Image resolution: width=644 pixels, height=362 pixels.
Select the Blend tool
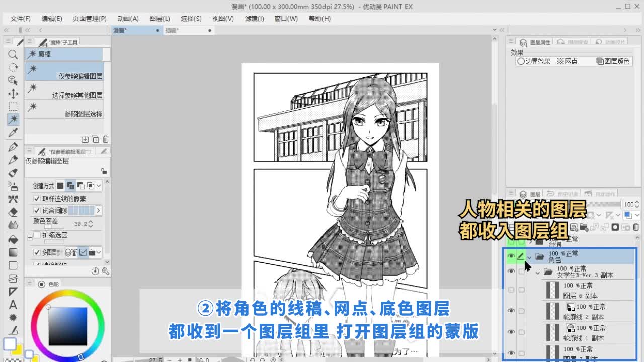[x=13, y=225]
